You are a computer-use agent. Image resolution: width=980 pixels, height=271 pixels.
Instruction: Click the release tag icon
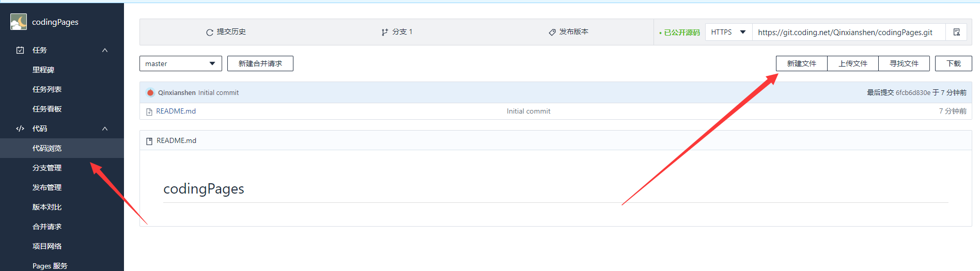pyautogui.click(x=552, y=32)
